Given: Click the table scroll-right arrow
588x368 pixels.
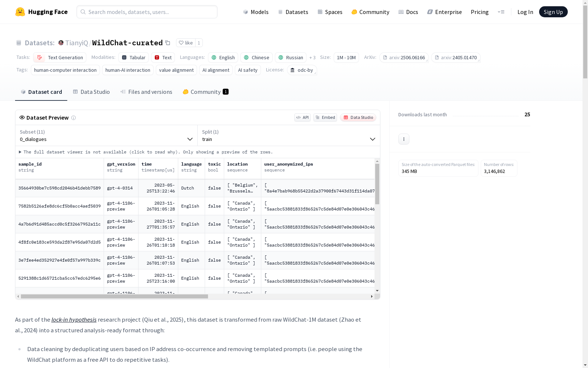Looking at the screenshot, I should click(x=372, y=296).
